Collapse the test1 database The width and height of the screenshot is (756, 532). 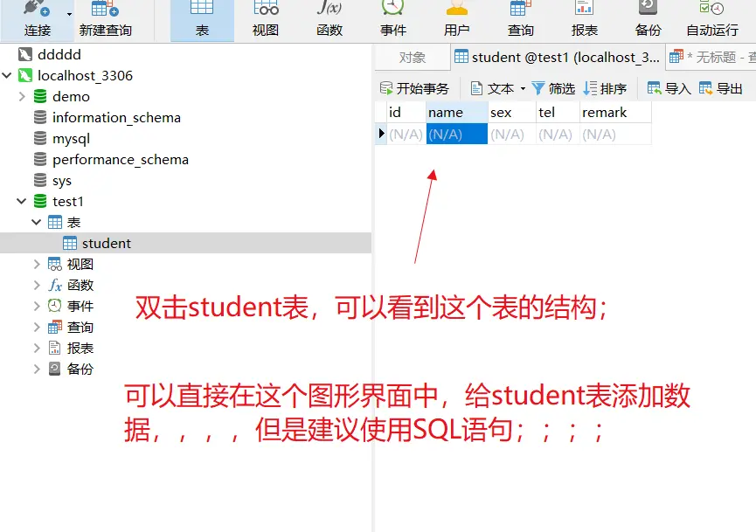click(x=22, y=201)
